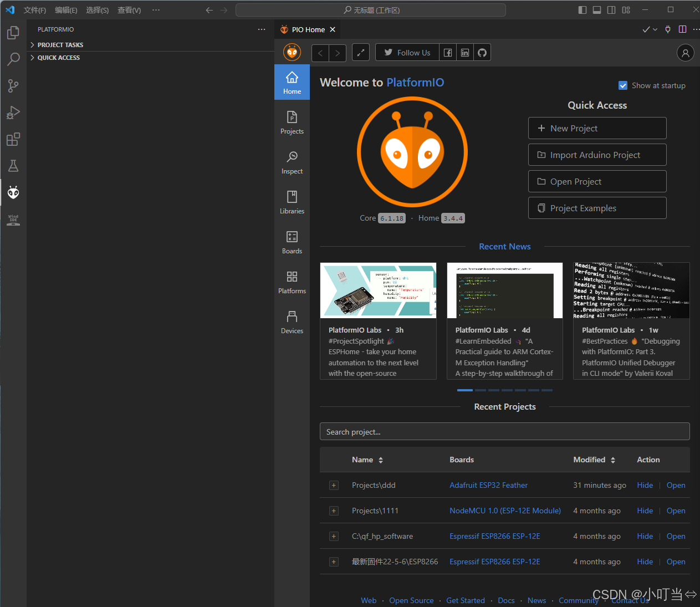Open the Facebook icon link
700x607 pixels.
click(448, 53)
